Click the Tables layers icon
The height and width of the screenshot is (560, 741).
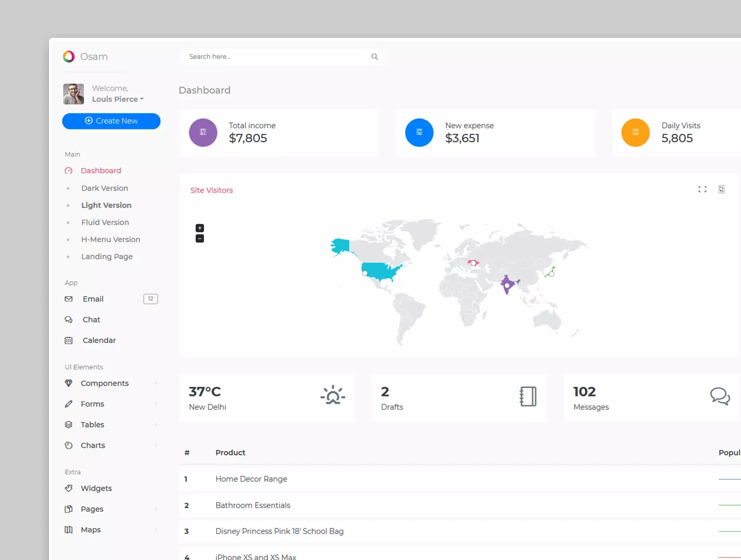(x=69, y=425)
